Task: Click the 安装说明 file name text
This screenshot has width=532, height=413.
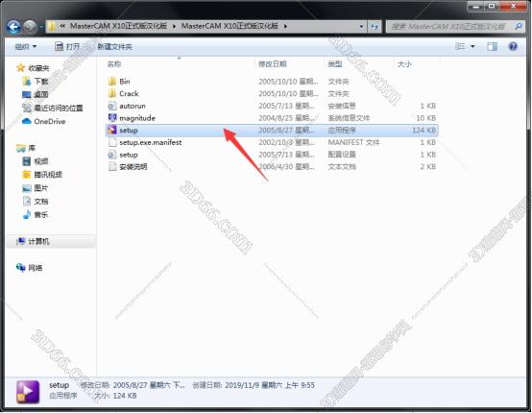Action: pos(133,166)
